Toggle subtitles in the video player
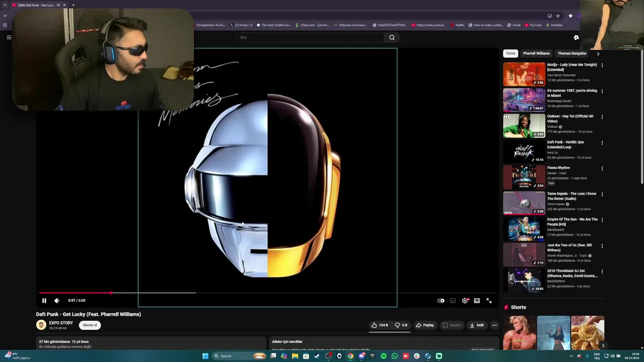This screenshot has width=644, height=362. pos(453,301)
